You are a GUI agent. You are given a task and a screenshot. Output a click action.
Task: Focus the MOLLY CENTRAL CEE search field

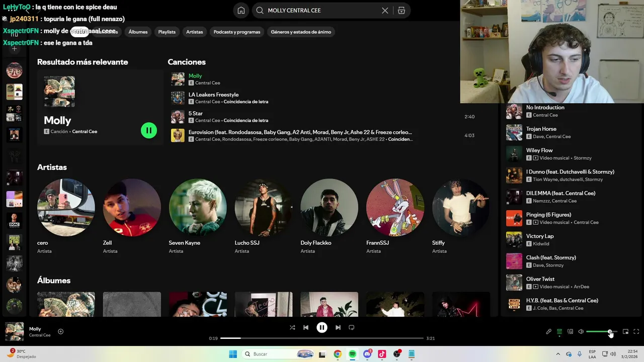point(322,11)
